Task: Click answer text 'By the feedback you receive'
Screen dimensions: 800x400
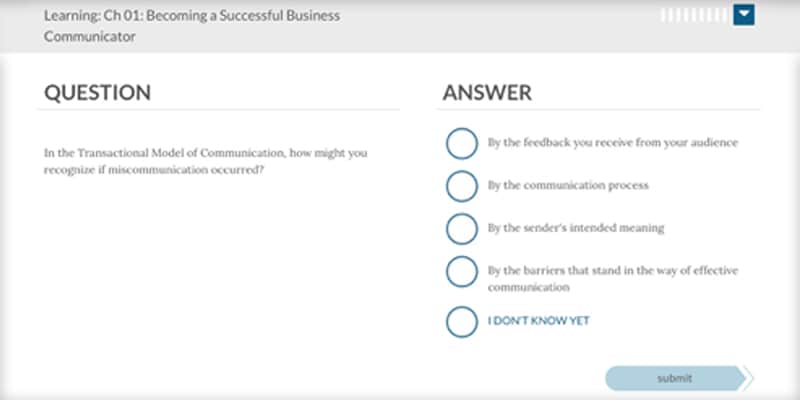Action: 613,143
